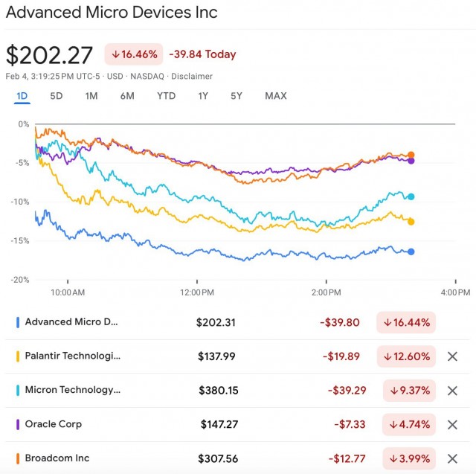Switch chart to 1M range
Image resolution: width=476 pixels, height=474 pixels.
tap(91, 96)
